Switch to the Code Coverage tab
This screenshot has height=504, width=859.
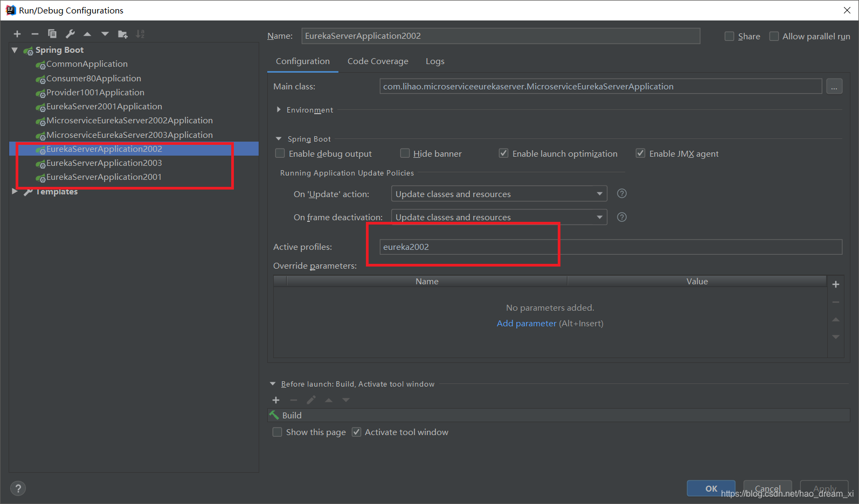tap(378, 61)
